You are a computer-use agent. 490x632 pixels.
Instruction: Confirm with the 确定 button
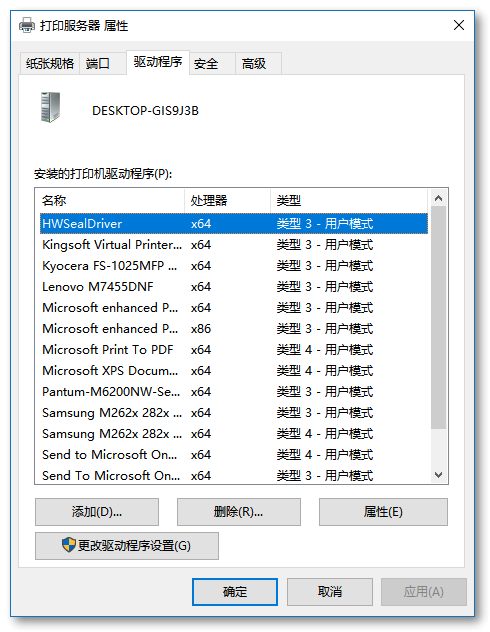click(235, 592)
